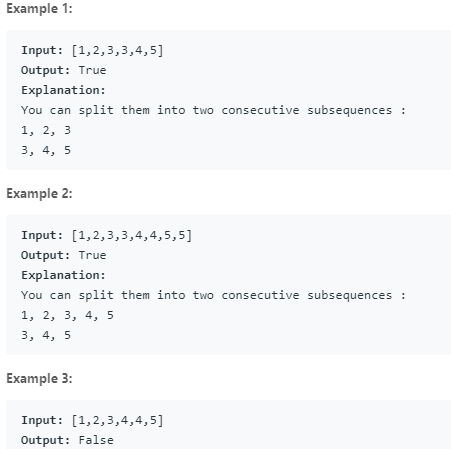The width and height of the screenshot is (451, 449).
Task: Click the Explanation label in Example 2
Action: pos(63,275)
